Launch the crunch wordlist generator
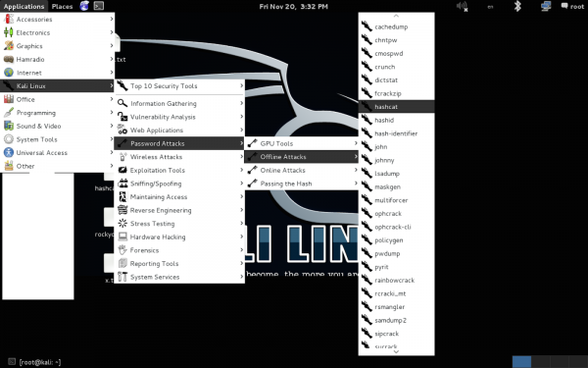The height and width of the screenshot is (368, 588). coord(396,67)
